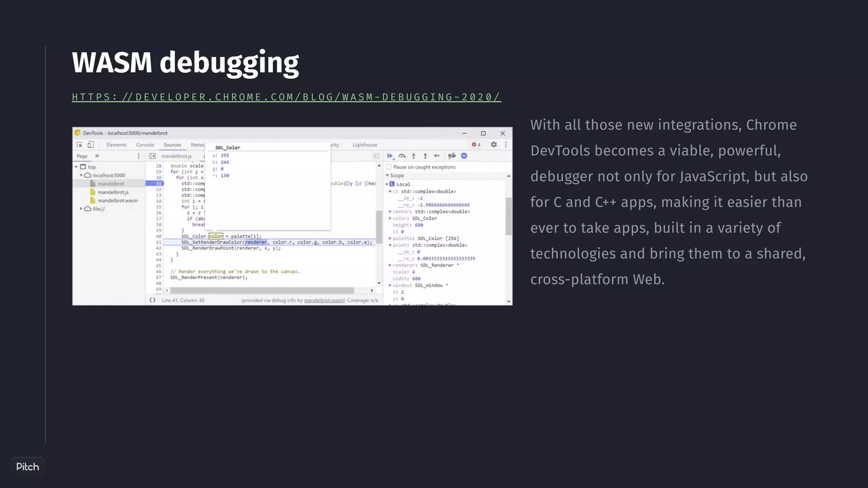
Task: Expand the window SDL_Window variable
Action: [390, 286]
